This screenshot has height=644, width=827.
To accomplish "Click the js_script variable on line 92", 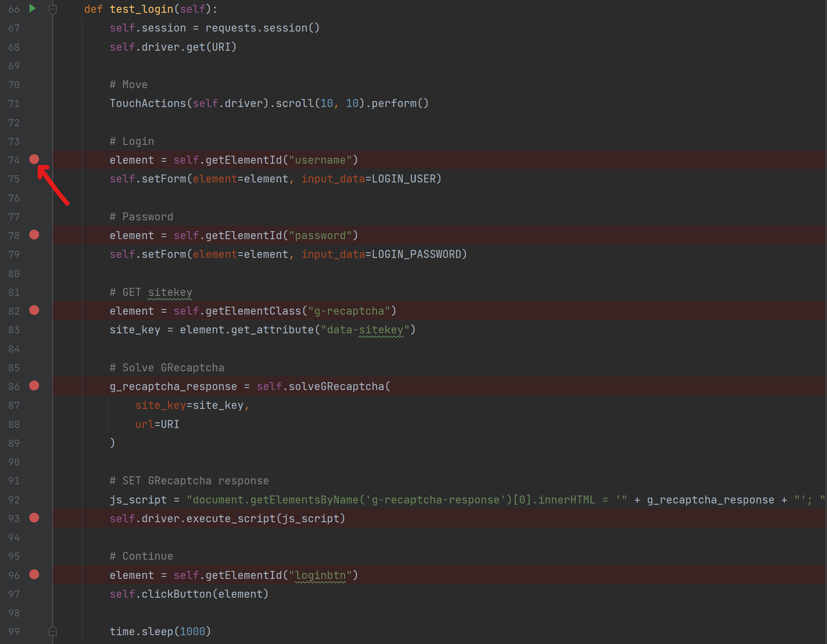I will pos(138,500).
